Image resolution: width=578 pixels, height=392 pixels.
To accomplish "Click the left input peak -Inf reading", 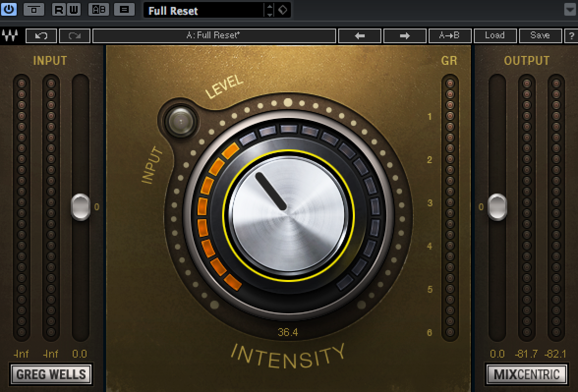I will point(21,354).
